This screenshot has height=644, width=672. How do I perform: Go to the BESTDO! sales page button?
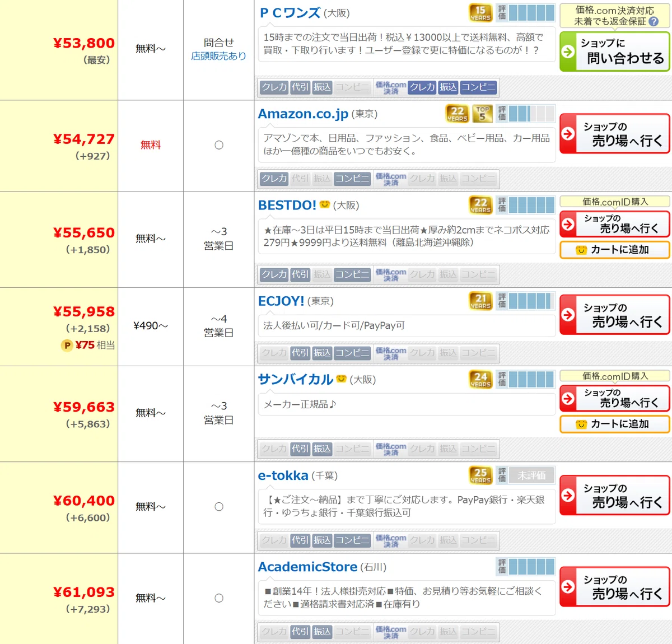tap(615, 224)
